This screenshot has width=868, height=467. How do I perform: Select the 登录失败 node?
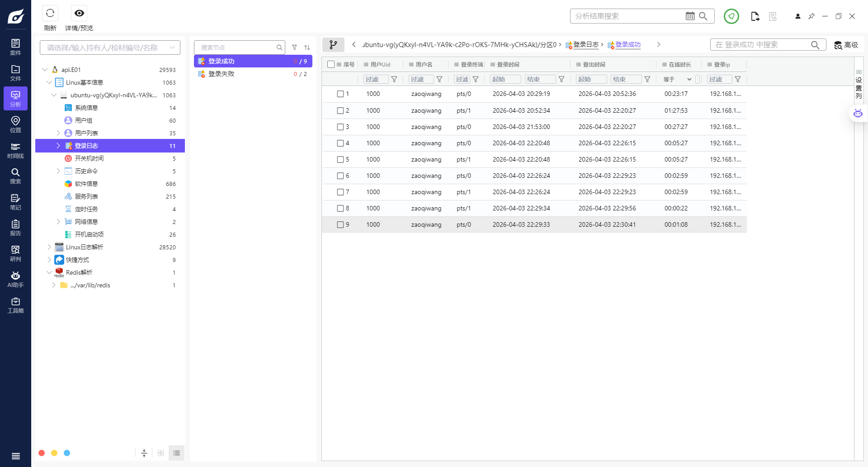253,74
